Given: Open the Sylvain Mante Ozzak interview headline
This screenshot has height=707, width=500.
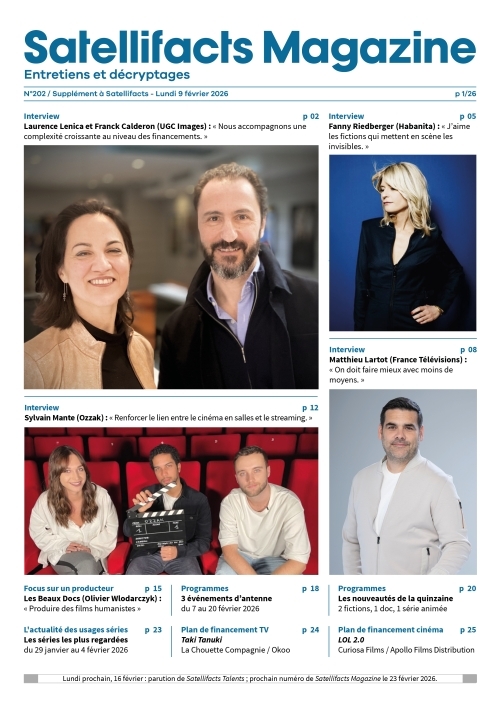Looking at the screenshot, I should pos(168,418).
